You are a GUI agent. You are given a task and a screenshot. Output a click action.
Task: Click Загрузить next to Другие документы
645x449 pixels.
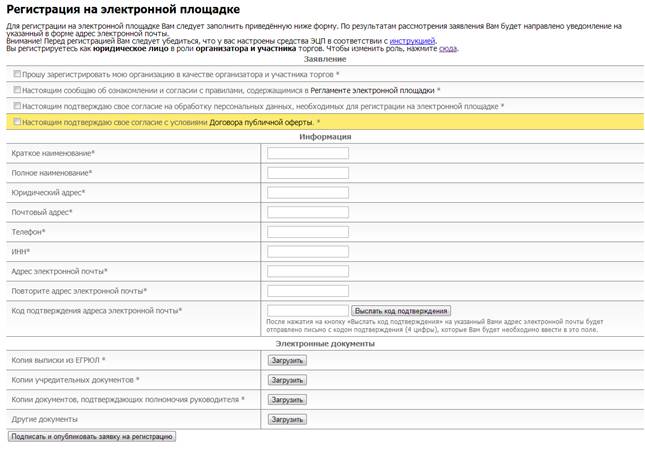pyautogui.click(x=287, y=419)
